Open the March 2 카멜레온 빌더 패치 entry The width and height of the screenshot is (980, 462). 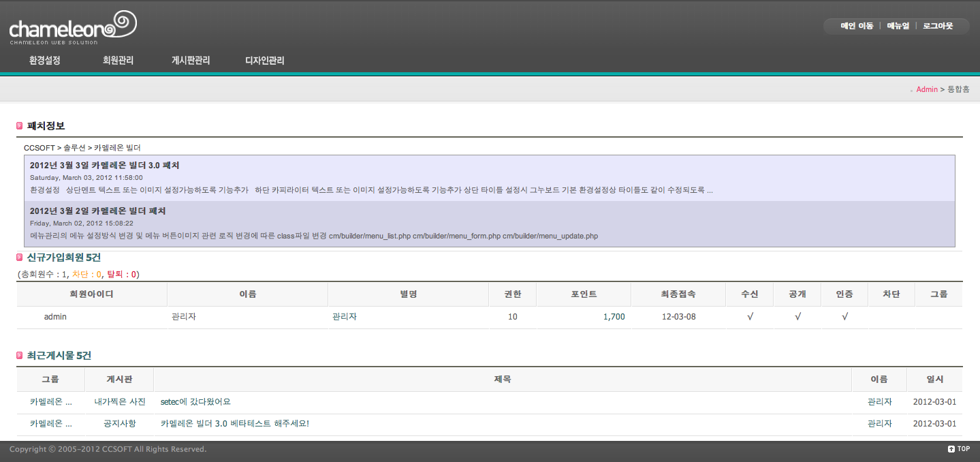pos(97,211)
